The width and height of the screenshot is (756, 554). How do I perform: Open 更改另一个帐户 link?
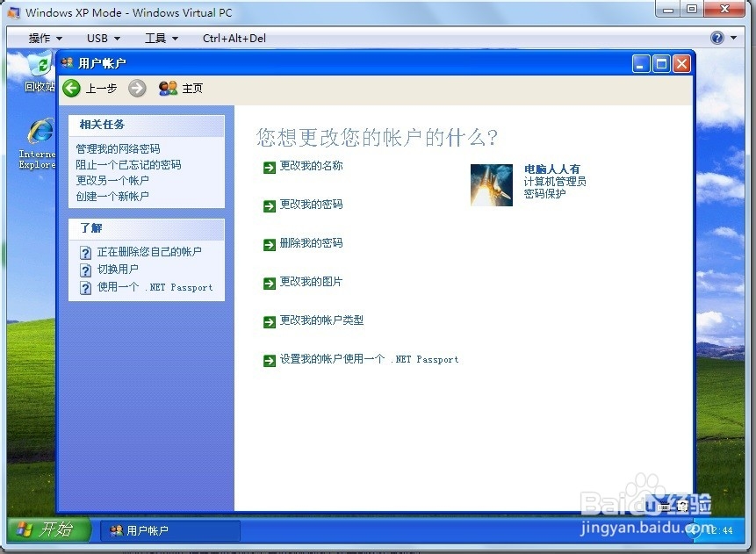pos(112,180)
